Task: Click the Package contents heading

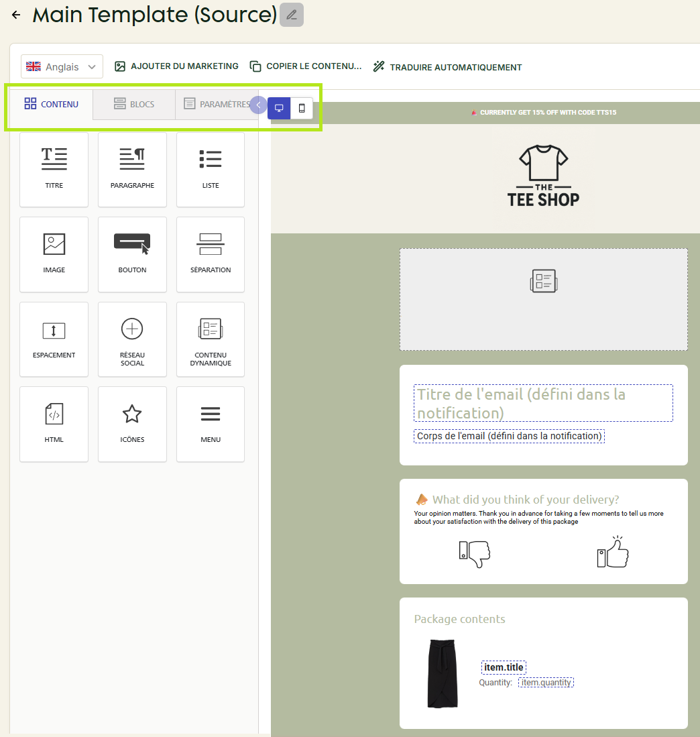Action: coord(459,619)
